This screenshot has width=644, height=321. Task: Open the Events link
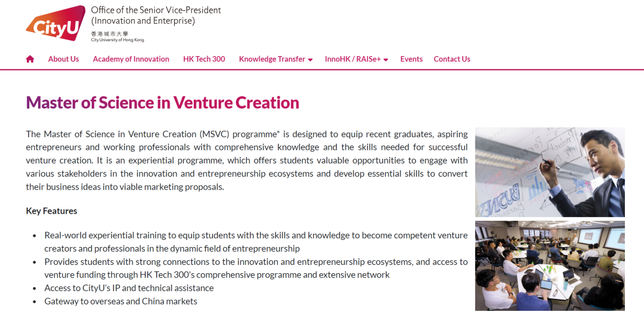coord(411,59)
